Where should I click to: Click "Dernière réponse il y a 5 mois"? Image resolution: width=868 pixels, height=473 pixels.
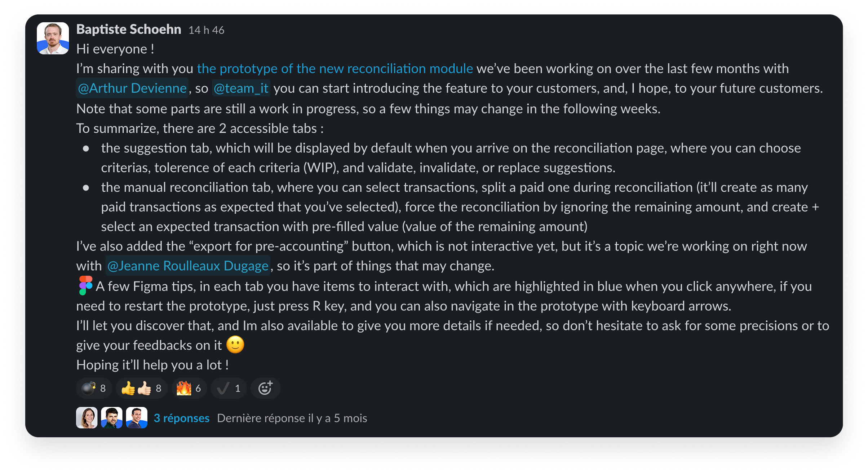292,418
